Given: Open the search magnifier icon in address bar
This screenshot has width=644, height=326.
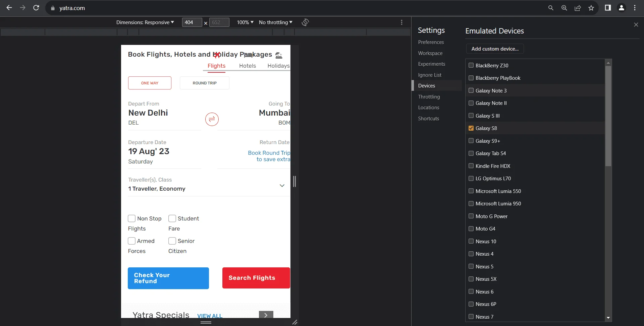Looking at the screenshot, I should point(551,8).
